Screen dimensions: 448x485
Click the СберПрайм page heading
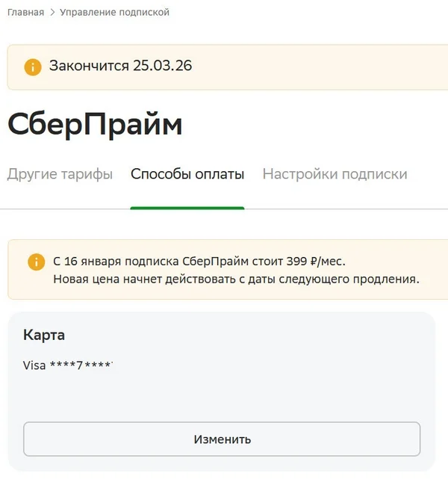95,124
